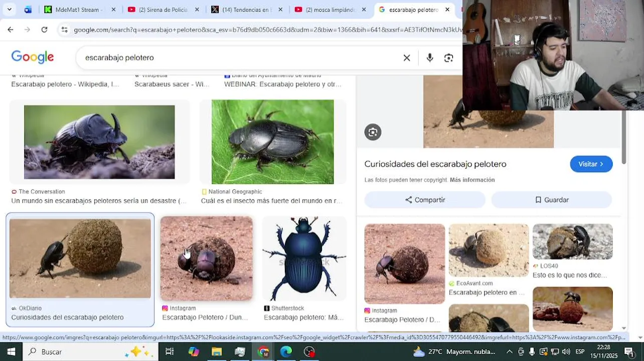Open 'Escarabajo pelotero - Wikipedia' result link
The image size is (644, 361).
click(65, 84)
